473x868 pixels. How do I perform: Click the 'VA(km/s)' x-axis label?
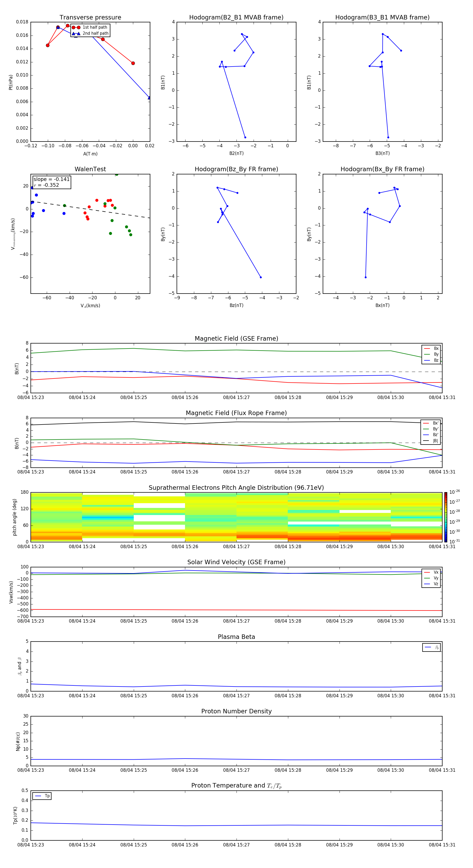[90, 306]
